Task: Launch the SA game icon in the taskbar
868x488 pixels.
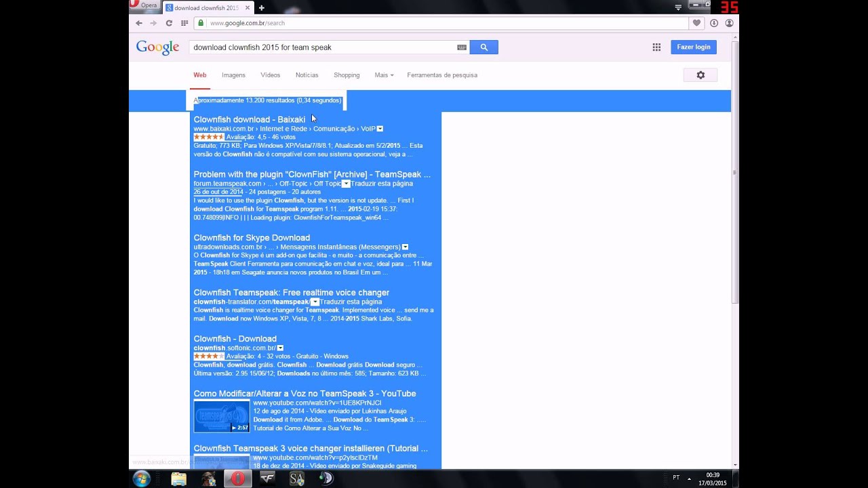Action: point(297,479)
